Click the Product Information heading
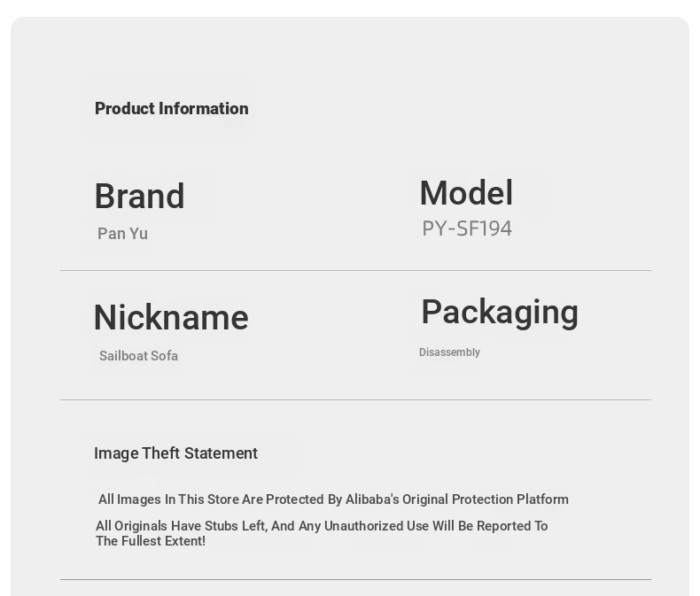Image resolution: width=700 pixels, height=596 pixels. coord(171,108)
